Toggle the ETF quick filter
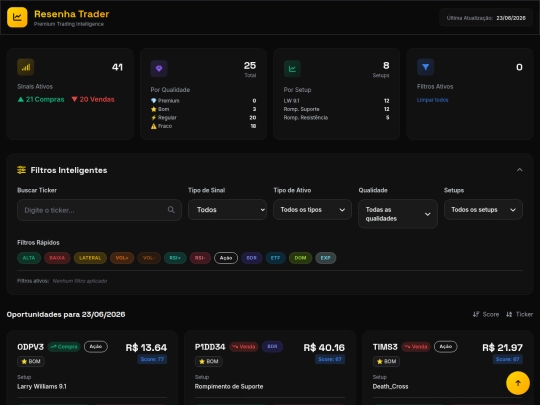Screen dimensions: 540x405 [275, 258]
